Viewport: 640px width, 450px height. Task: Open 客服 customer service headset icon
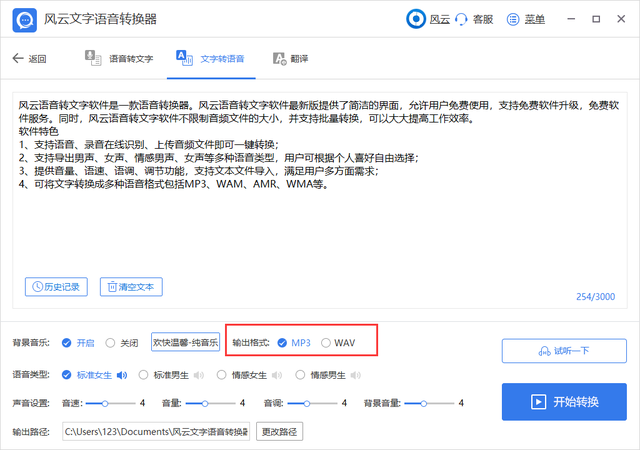pyautogui.click(x=463, y=19)
